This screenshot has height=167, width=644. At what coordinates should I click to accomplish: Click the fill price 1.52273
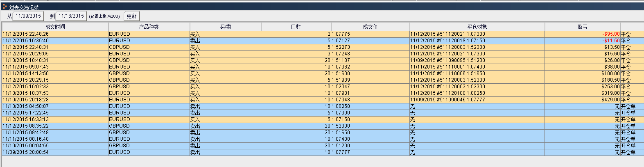pos(341,47)
